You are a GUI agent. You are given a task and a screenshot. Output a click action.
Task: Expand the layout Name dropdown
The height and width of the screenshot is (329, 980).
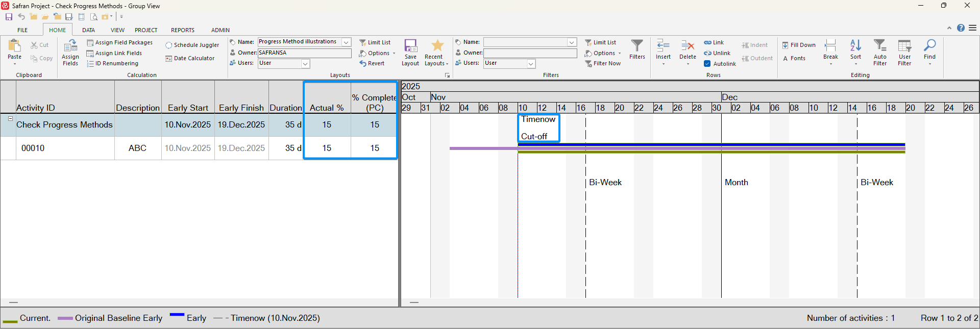(x=346, y=42)
